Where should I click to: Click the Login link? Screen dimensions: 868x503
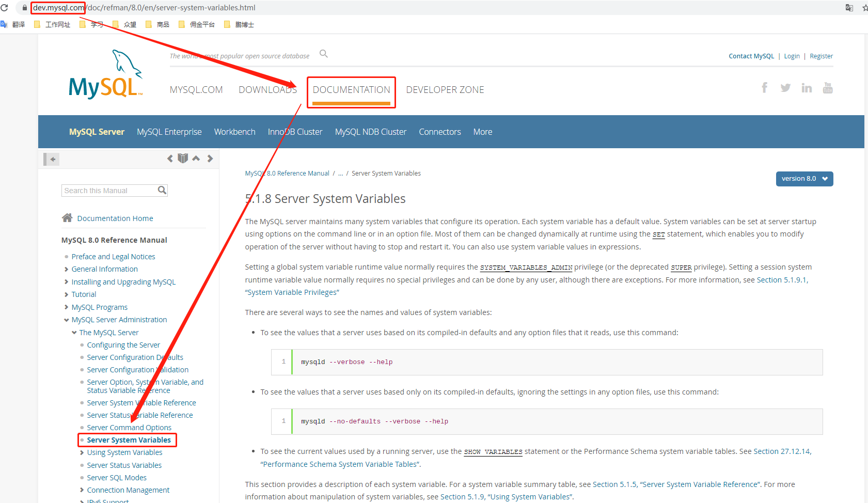792,56
